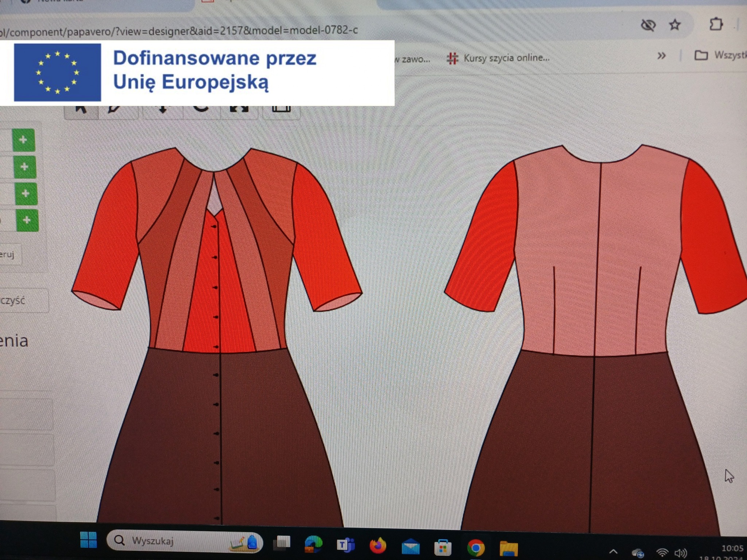Open Firefox from the taskbar
Viewport: 747px width, 560px height.
pos(378,546)
